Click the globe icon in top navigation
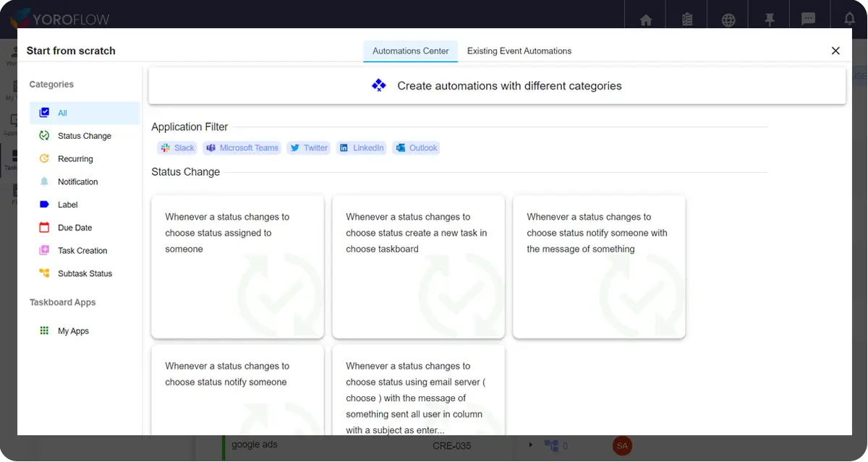 [x=728, y=17]
